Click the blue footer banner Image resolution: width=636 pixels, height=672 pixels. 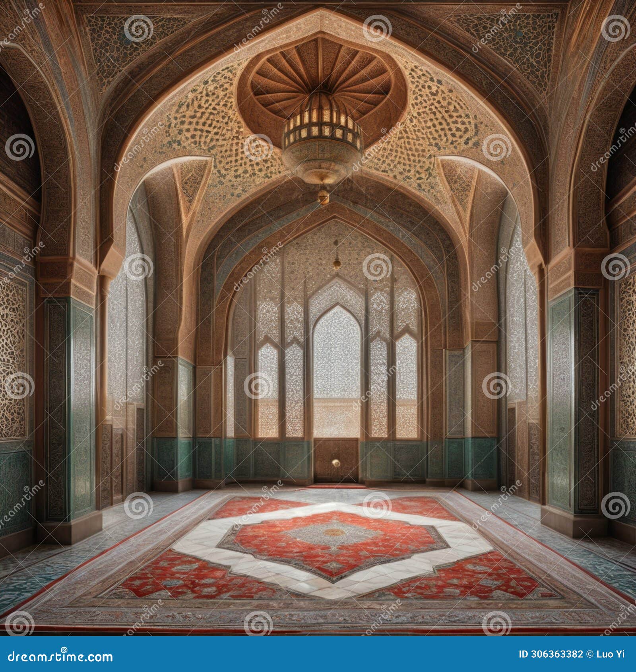click(x=318, y=654)
